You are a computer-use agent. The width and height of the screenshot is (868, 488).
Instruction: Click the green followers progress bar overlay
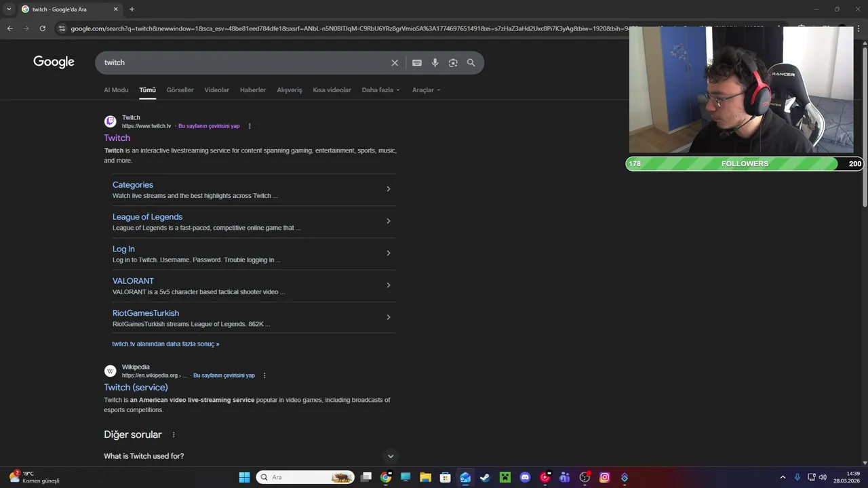745,164
